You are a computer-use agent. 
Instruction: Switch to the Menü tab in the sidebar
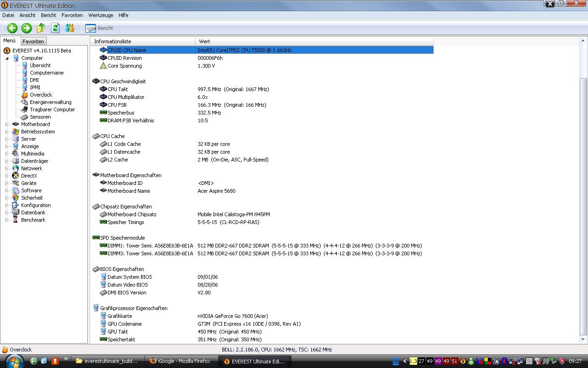click(10, 41)
